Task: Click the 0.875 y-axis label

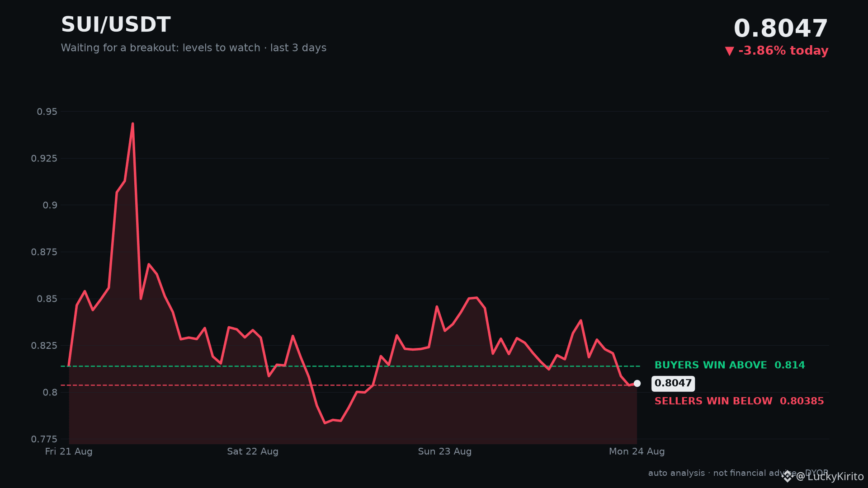Action: click(44, 252)
